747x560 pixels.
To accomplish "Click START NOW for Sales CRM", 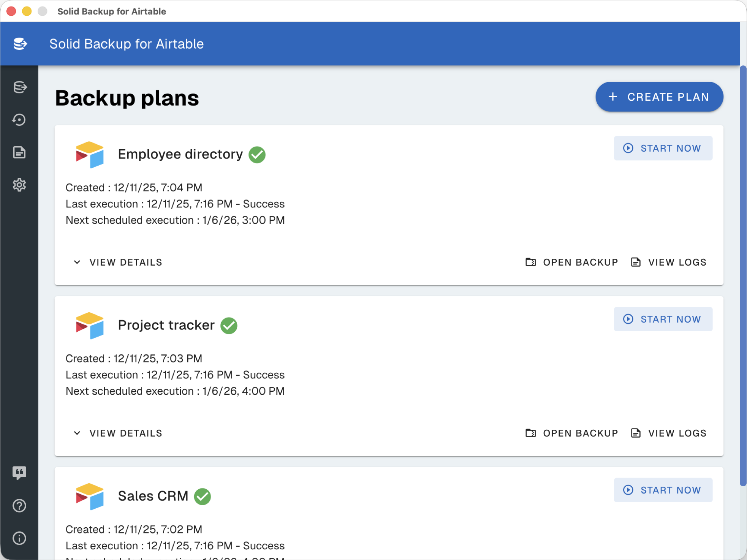I will 663,490.
